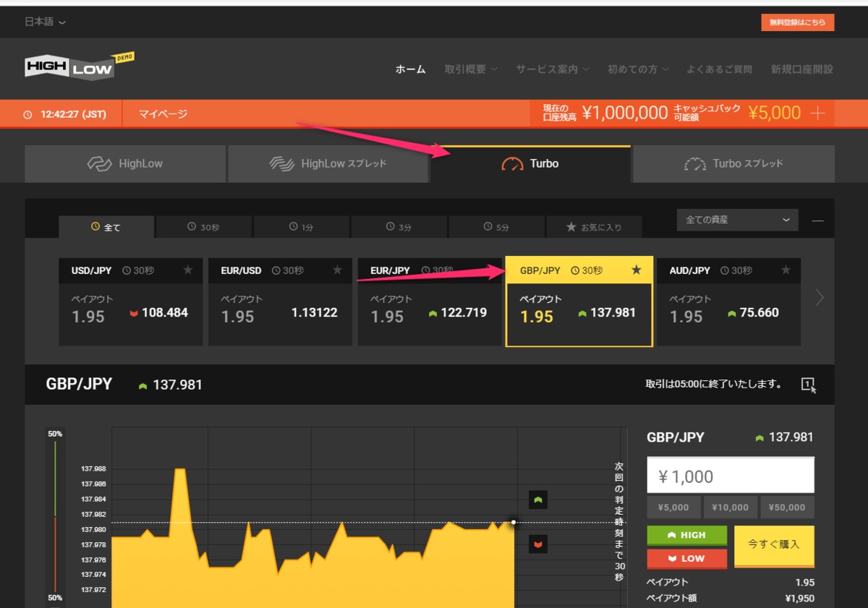
Task: Click the plus icon beside ¥5,000 cashback
Action: (818, 114)
